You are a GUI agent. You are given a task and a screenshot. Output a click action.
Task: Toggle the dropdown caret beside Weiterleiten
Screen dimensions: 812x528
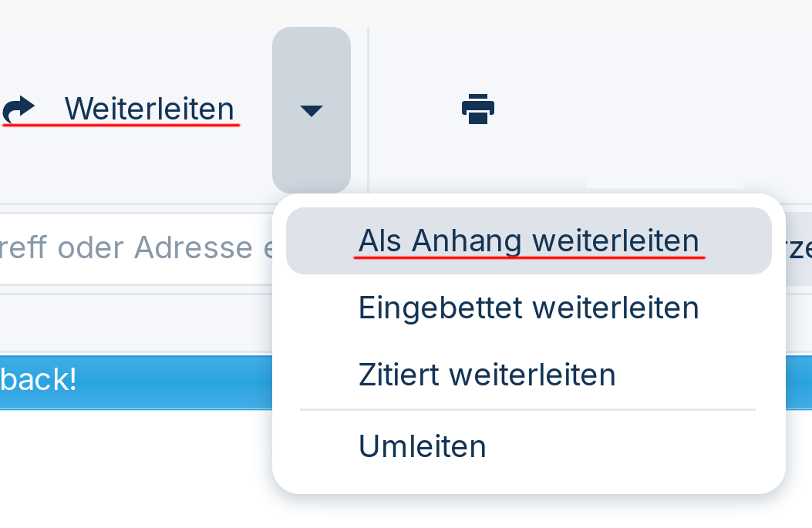click(311, 110)
